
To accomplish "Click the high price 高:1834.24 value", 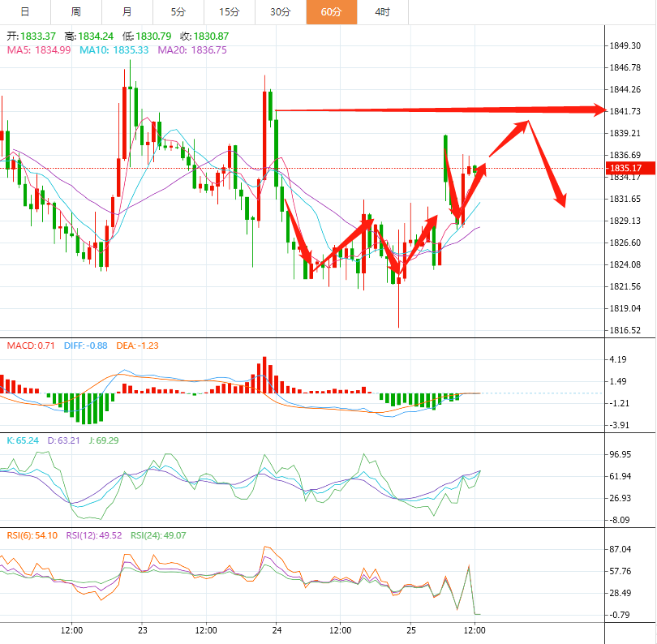I will [x=89, y=36].
